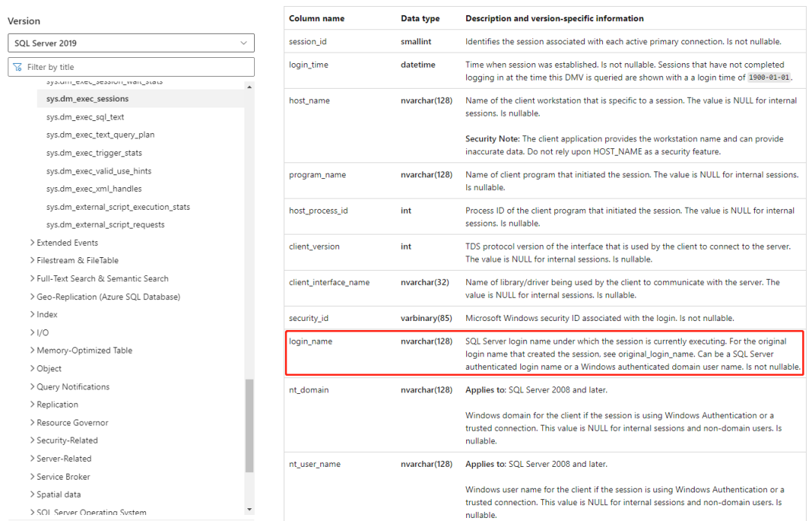Open the sys.dm_exec_sql_text article
The height and width of the screenshot is (521, 812).
coord(85,117)
